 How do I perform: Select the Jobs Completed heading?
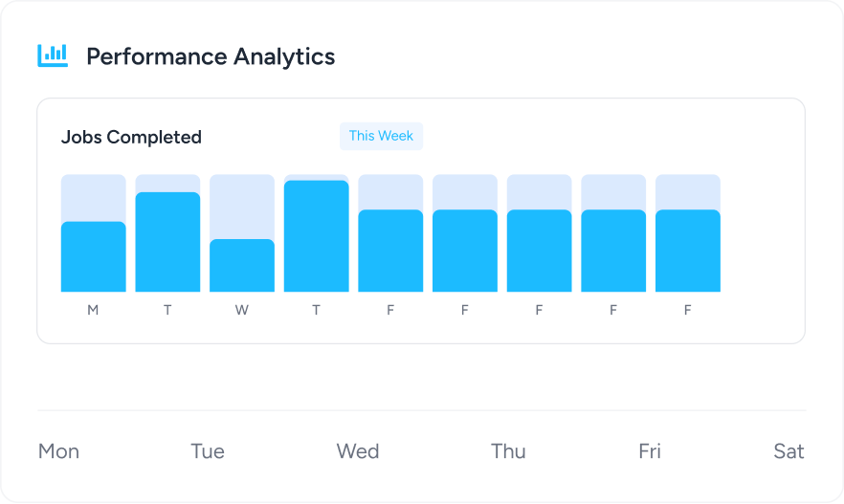coord(131,137)
